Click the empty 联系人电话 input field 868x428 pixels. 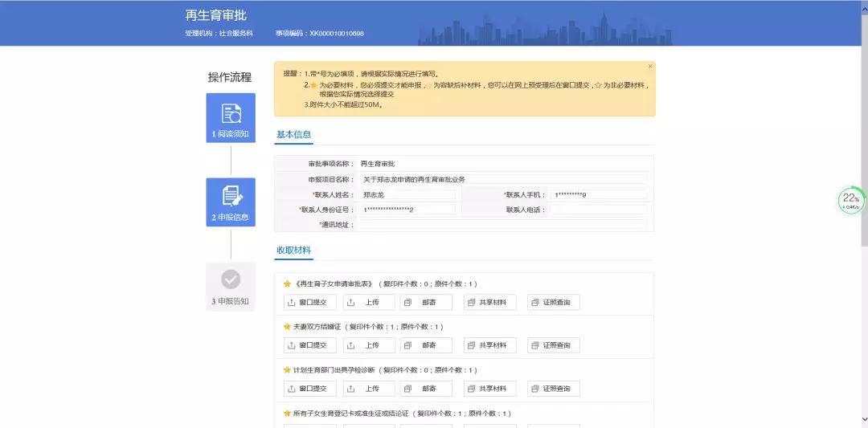pos(598,210)
